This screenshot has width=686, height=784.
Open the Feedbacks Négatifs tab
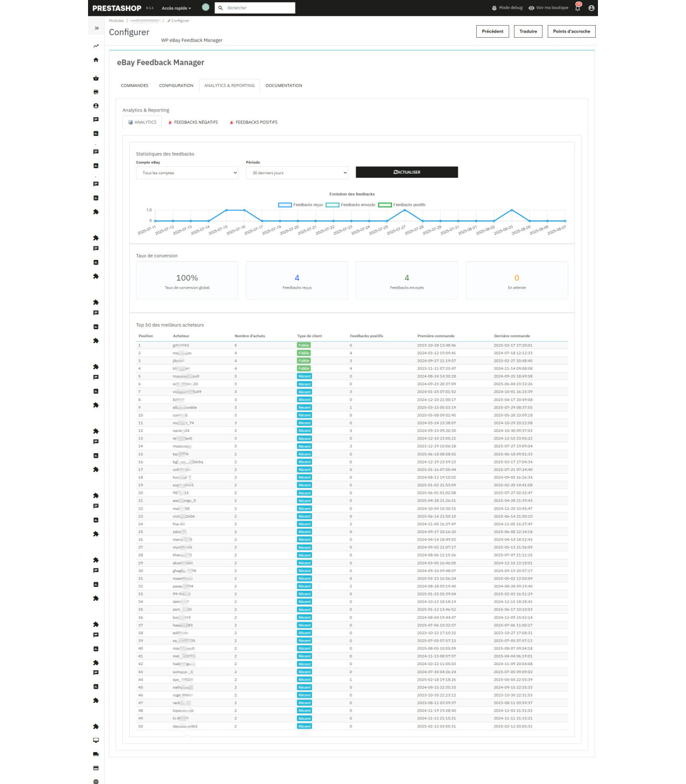click(193, 122)
